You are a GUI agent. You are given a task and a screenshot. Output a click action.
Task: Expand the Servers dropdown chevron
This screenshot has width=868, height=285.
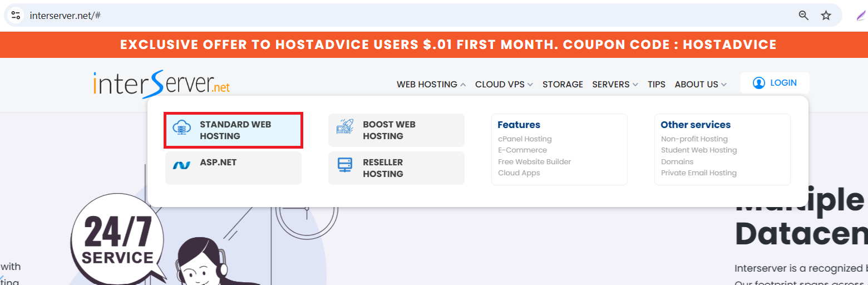tap(635, 85)
